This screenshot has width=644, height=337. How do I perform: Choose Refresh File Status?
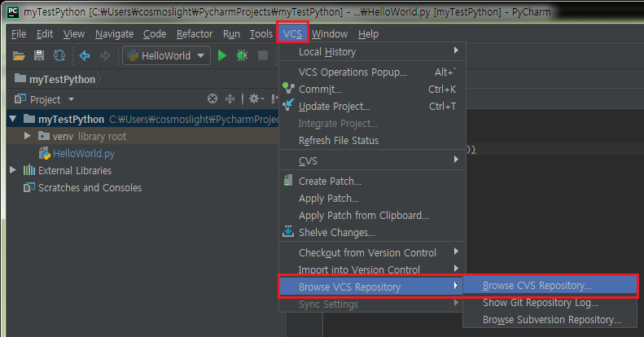373,140
